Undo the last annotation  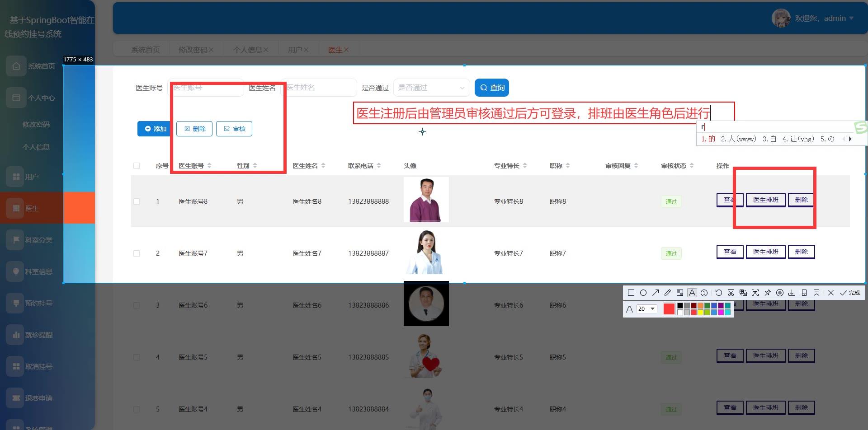pyautogui.click(x=719, y=293)
